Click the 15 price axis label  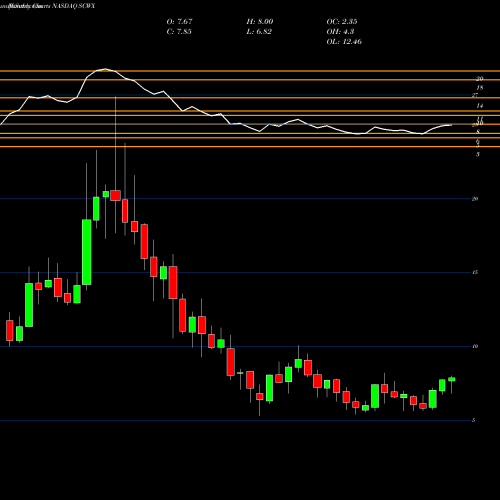[475, 272]
